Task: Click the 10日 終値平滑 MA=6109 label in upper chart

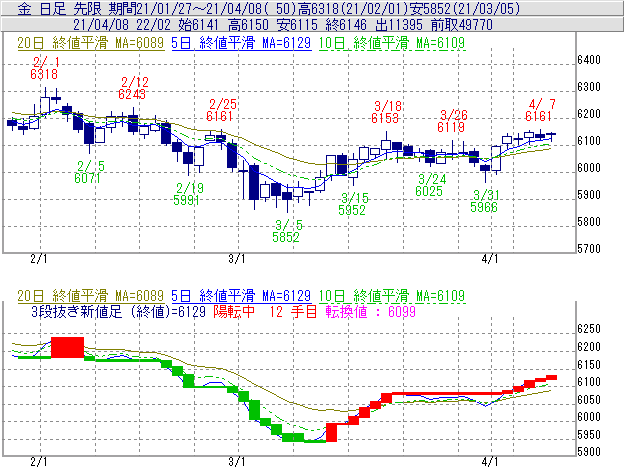Action: click(x=392, y=43)
